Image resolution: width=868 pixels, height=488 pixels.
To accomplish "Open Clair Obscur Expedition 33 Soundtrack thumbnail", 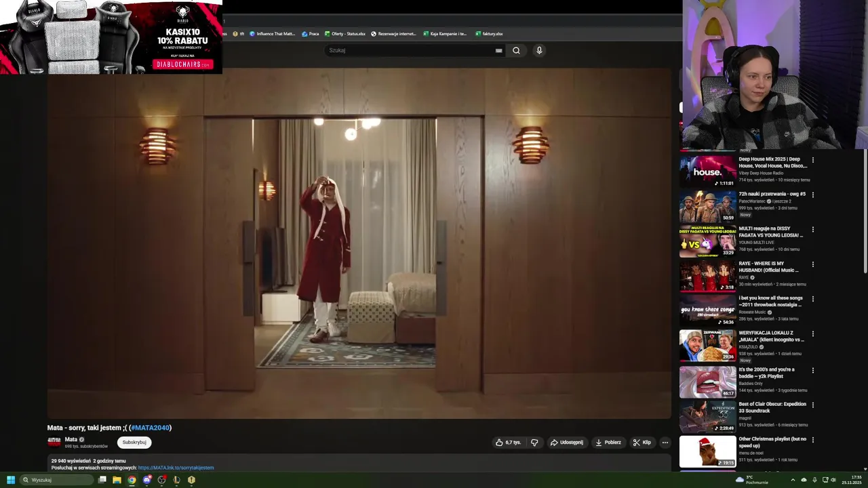I will click(x=707, y=416).
